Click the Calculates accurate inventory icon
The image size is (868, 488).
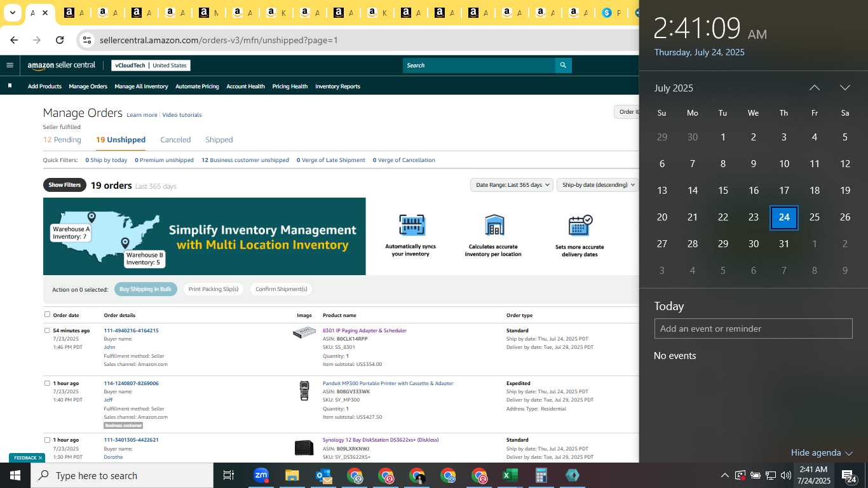[x=494, y=225]
